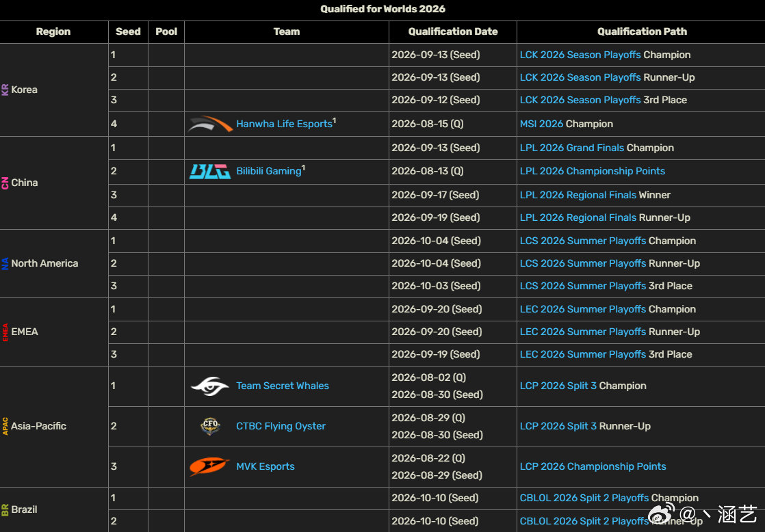The width and height of the screenshot is (765, 532).
Task: Click the CTBC Flying Oyster CFO logo
Action: (210, 426)
